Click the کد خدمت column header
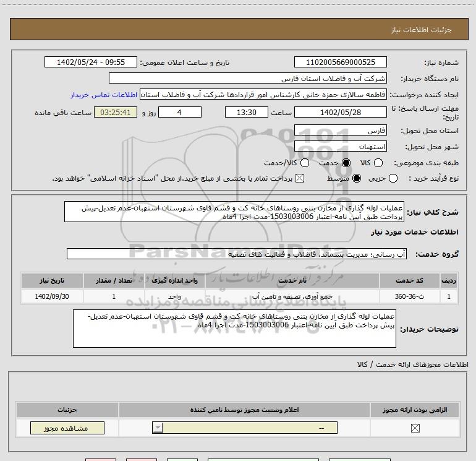Image resolution: width=476 pixels, height=461 pixels. click(409, 280)
